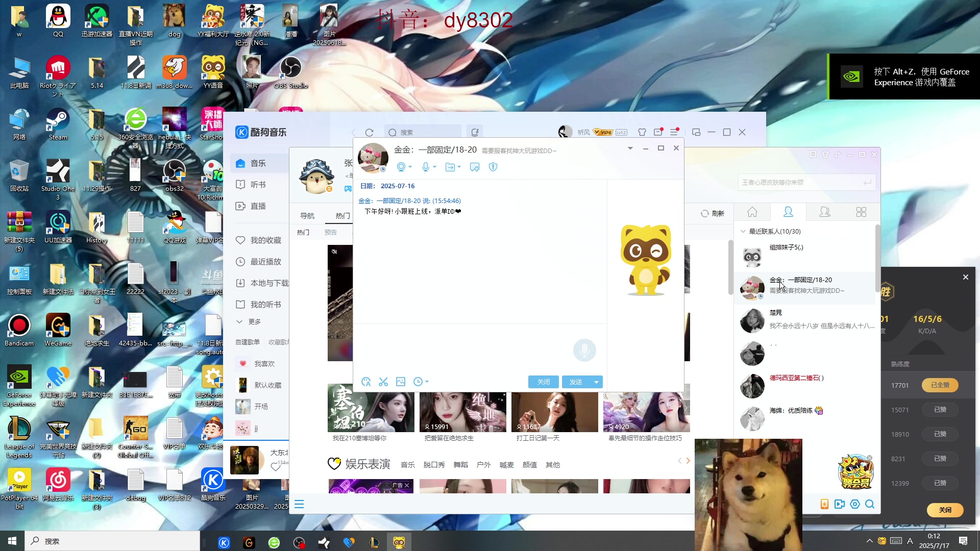The width and height of the screenshot is (980, 551).
Task: Select 直播 in Kugou sidebar
Action: [x=259, y=206]
